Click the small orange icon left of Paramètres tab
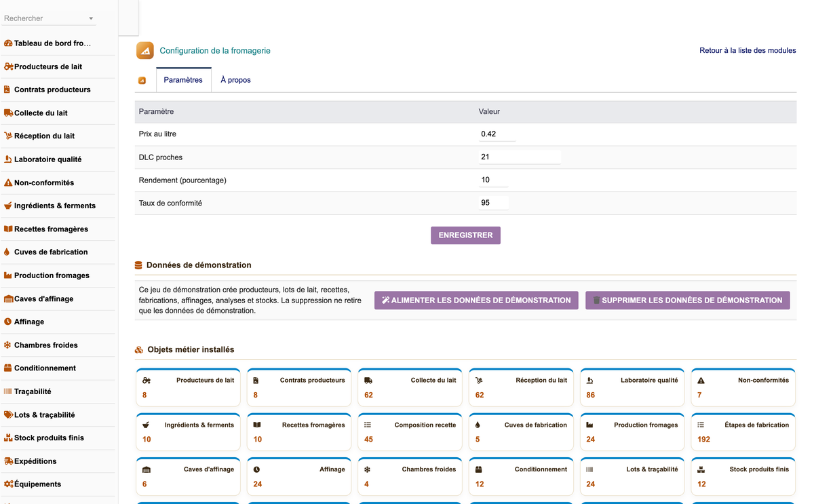 142,80
